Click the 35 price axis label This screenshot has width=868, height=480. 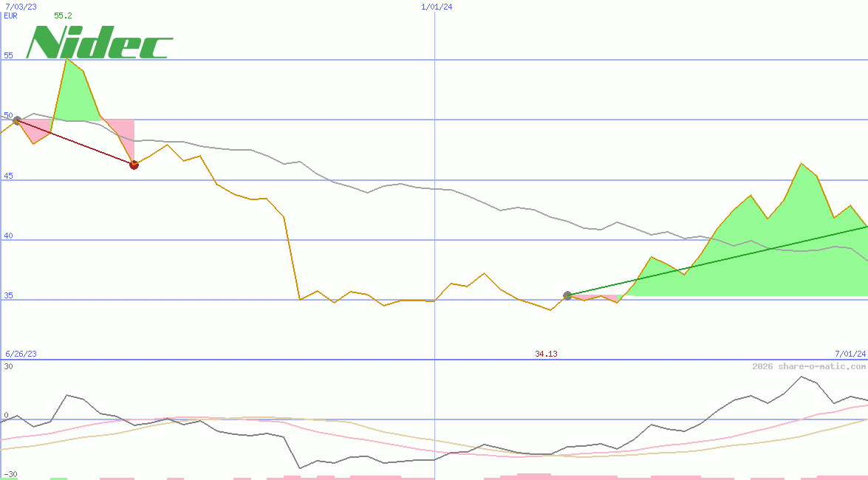[8, 295]
